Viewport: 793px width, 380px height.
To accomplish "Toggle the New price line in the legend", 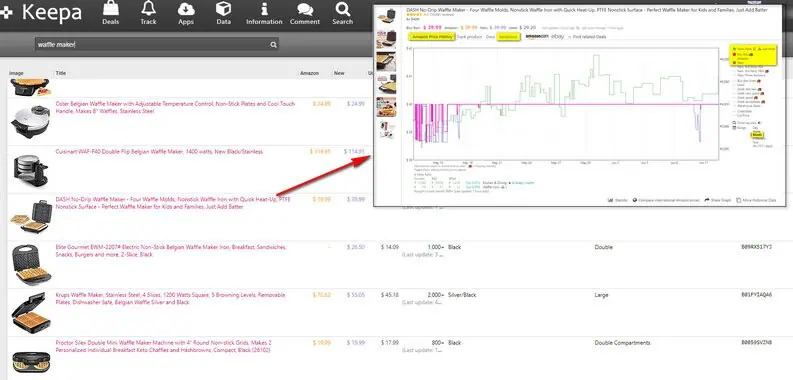I will 740,63.
